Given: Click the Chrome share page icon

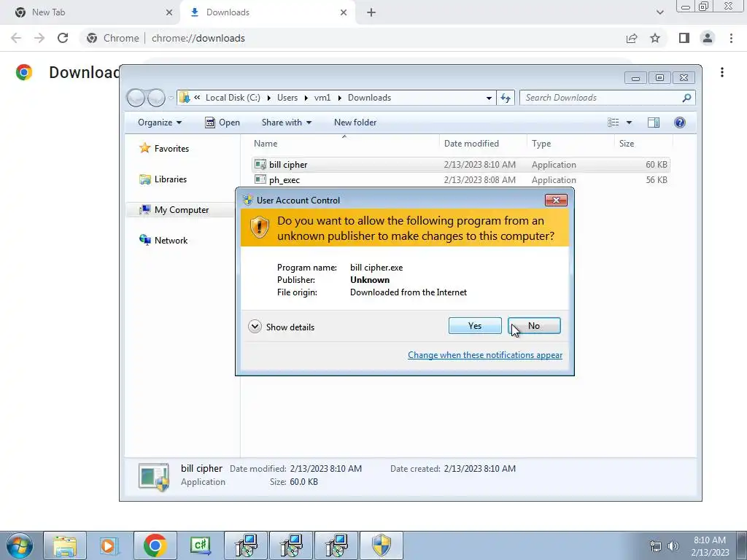Looking at the screenshot, I should click(x=632, y=38).
